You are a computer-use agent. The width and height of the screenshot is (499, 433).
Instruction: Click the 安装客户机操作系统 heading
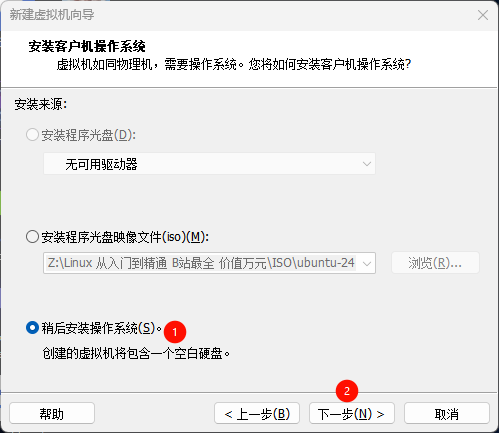point(87,46)
